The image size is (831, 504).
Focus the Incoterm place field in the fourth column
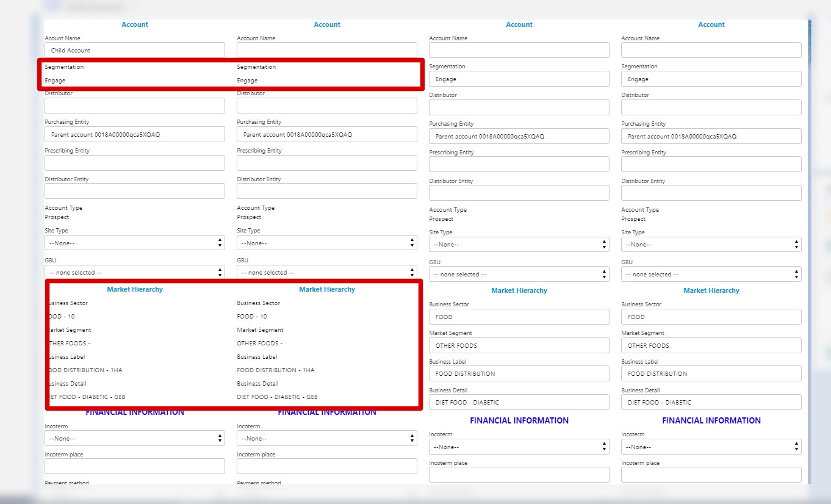click(711, 475)
